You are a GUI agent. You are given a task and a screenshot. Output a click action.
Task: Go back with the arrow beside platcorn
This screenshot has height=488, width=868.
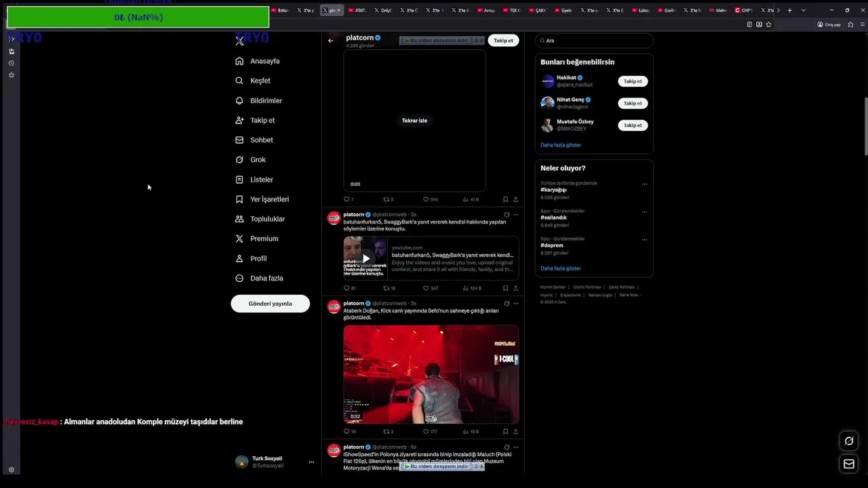coord(331,41)
